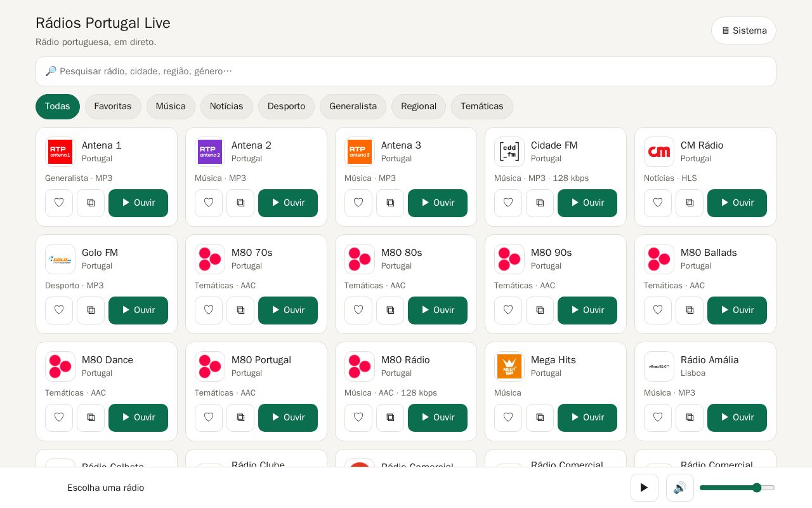Copy the M80 Portugal stream link
The width and height of the screenshot is (812, 508).
(x=240, y=418)
